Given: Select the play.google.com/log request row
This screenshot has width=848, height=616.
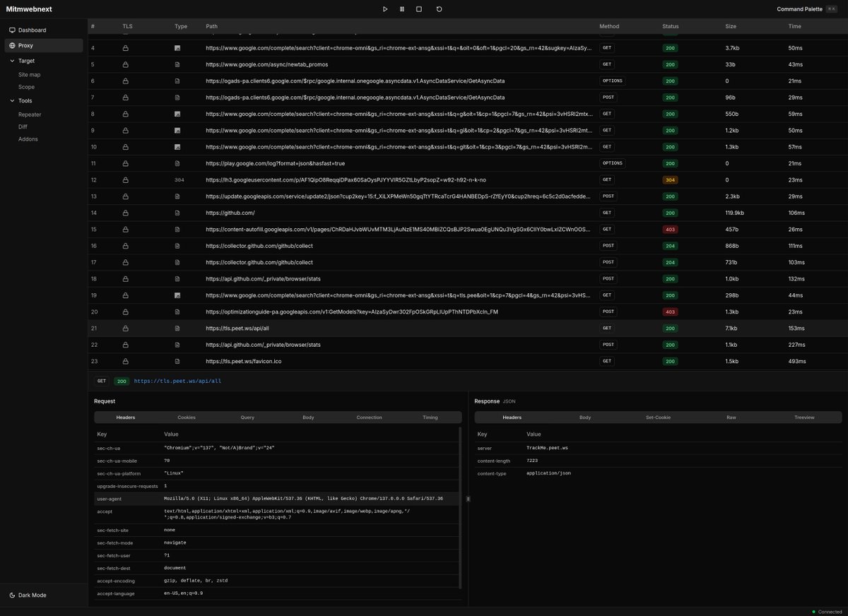Looking at the screenshot, I should click(468, 163).
